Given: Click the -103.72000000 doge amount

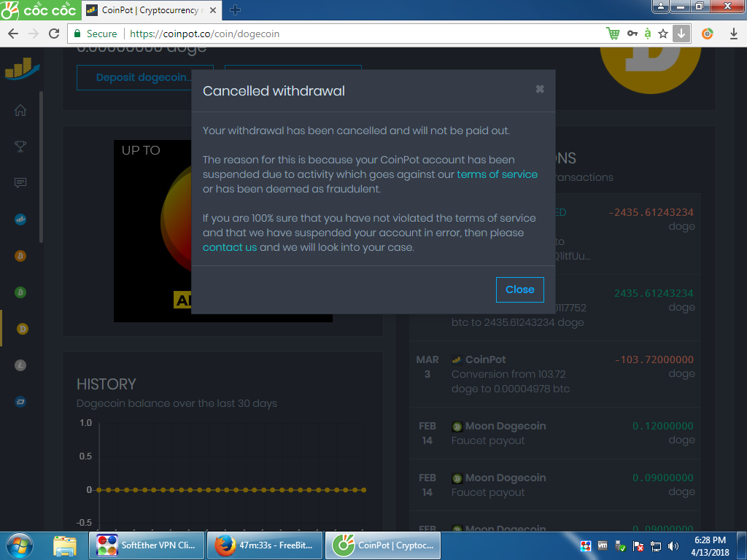Looking at the screenshot, I should click(654, 359).
